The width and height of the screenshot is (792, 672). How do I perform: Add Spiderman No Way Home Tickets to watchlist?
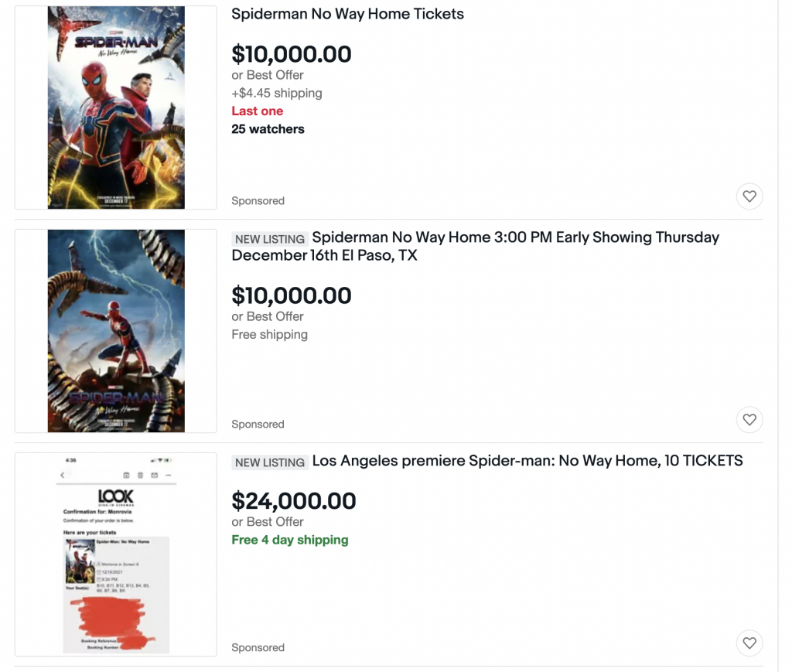749,196
